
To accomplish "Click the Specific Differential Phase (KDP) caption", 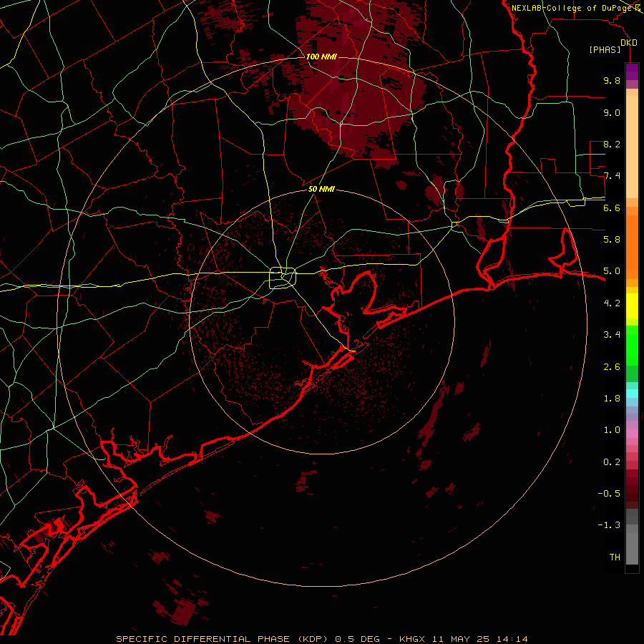I will [223, 639].
